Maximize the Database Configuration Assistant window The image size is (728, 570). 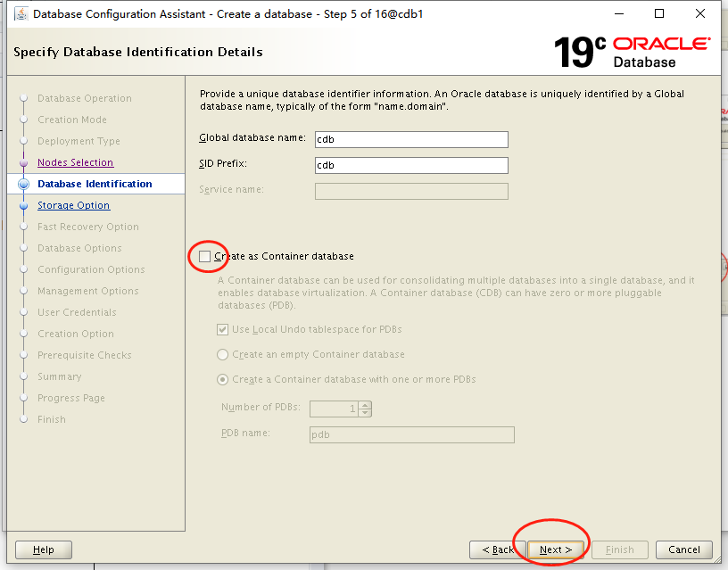tap(658, 14)
